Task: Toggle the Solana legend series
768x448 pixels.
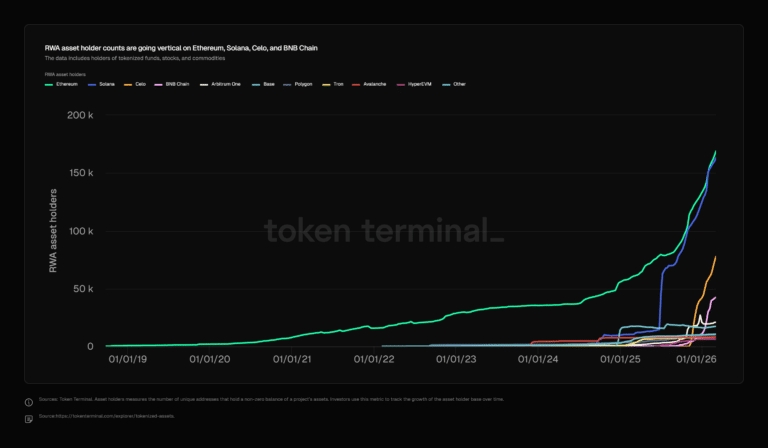Action: [106, 84]
